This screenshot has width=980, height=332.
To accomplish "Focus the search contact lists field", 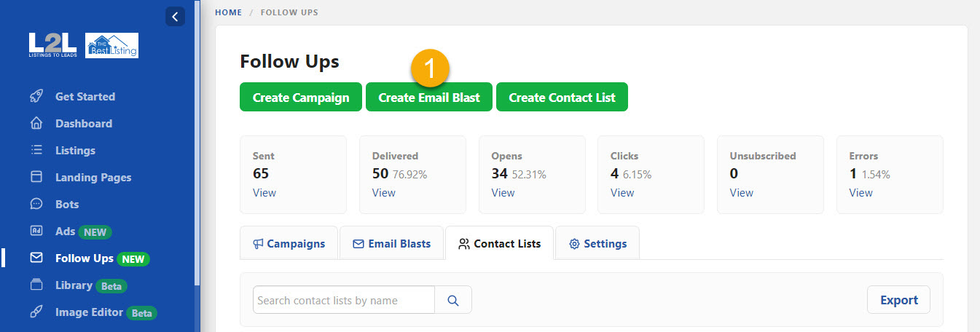I will pyautogui.click(x=344, y=300).
